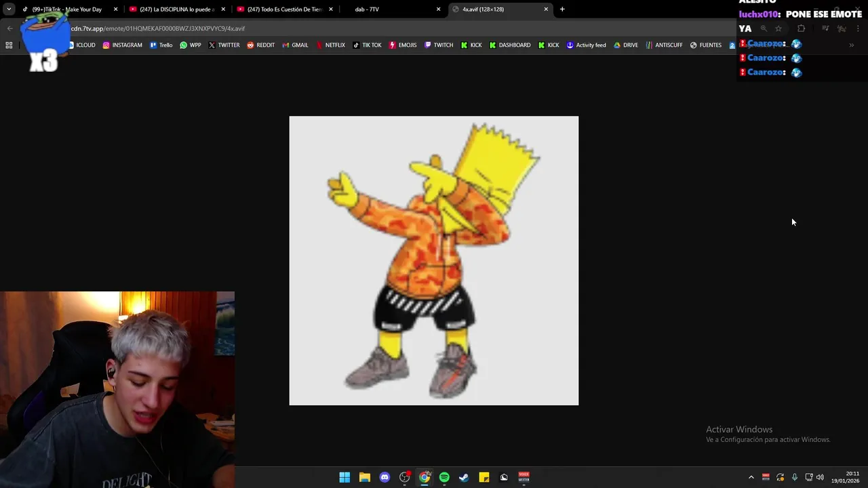
Task: Open Voicemeeter from the taskbar
Action: click(x=524, y=477)
